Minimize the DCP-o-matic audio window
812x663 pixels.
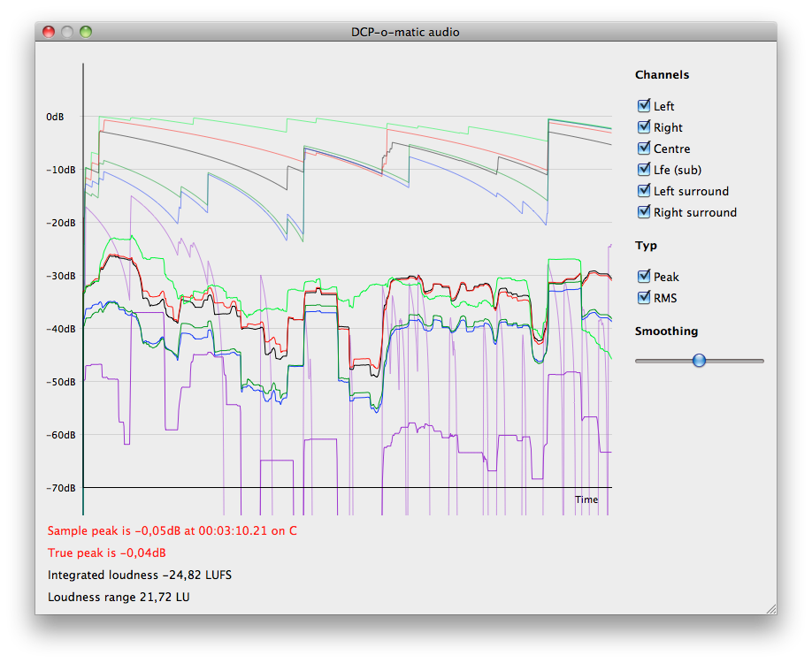pyautogui.click(x=67, y=32)
